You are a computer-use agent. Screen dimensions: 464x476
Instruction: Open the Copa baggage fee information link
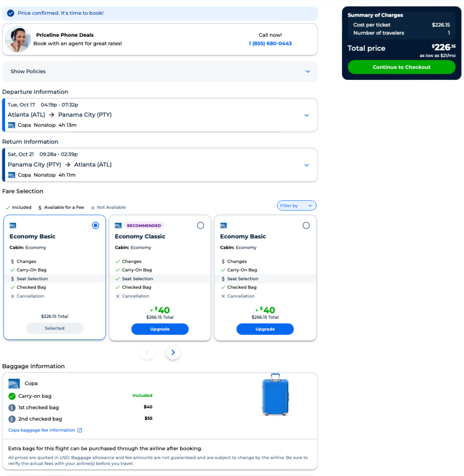[x=42, y=430]
